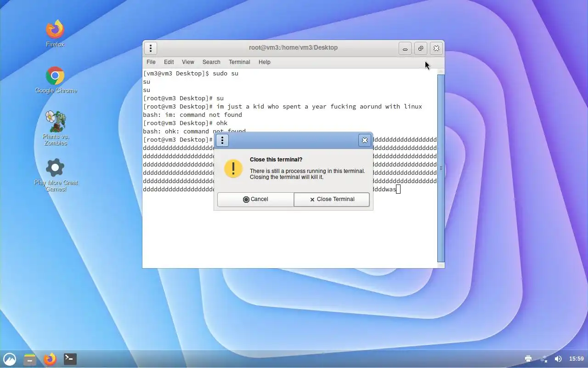
Task: Close the terminal window via titlebar X
Action: (x=436, y=48)
